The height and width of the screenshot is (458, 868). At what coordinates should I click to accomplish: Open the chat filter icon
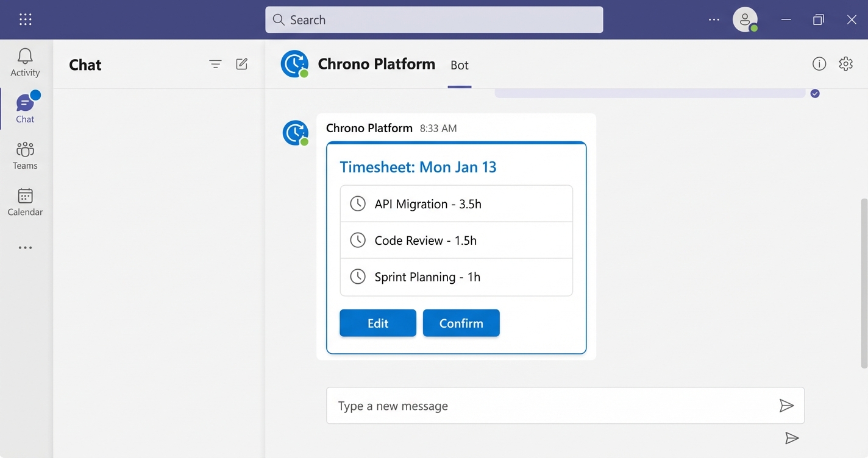216,63
